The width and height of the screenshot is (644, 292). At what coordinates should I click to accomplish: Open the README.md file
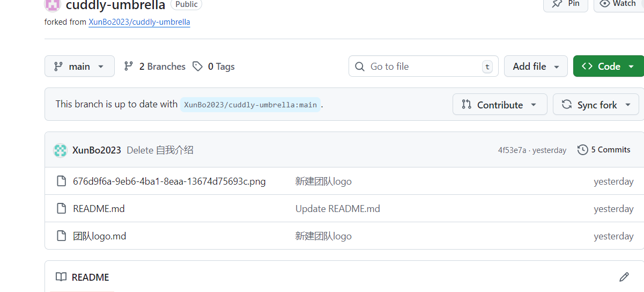click(x=99, y=209)
